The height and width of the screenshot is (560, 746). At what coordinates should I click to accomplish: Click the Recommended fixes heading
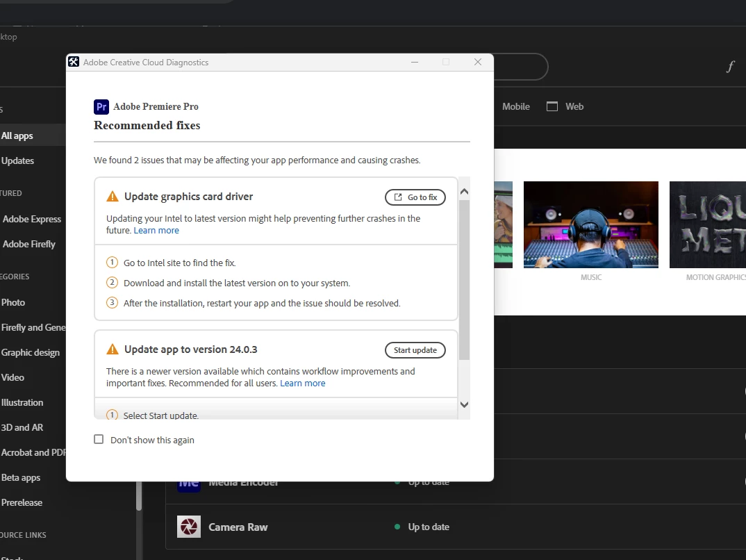pyautogui.click(x=147, y=125)
